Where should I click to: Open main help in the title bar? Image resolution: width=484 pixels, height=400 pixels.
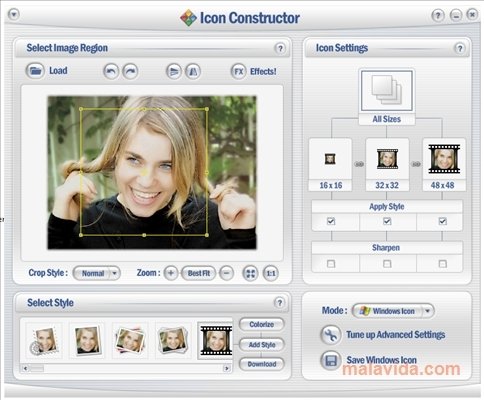[438, 15]
